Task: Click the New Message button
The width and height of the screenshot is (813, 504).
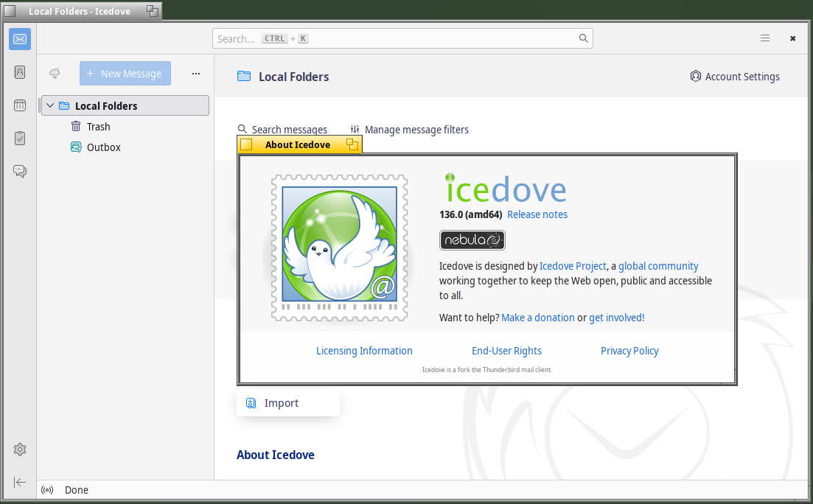Action: (x=125, y=74)
